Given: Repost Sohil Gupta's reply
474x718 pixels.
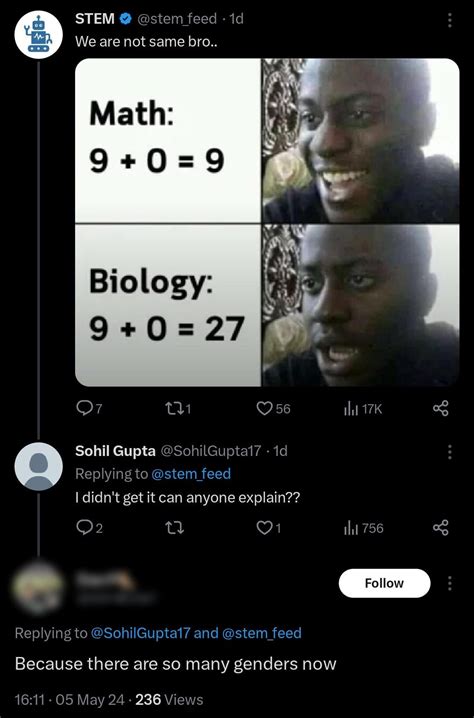Looking at the screenshot, I should (174, 528).
